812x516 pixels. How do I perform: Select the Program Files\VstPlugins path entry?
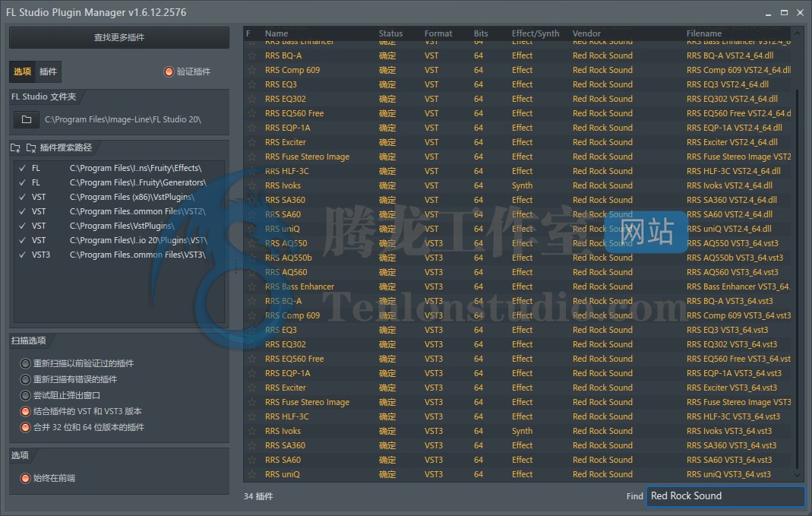point(122,226)
